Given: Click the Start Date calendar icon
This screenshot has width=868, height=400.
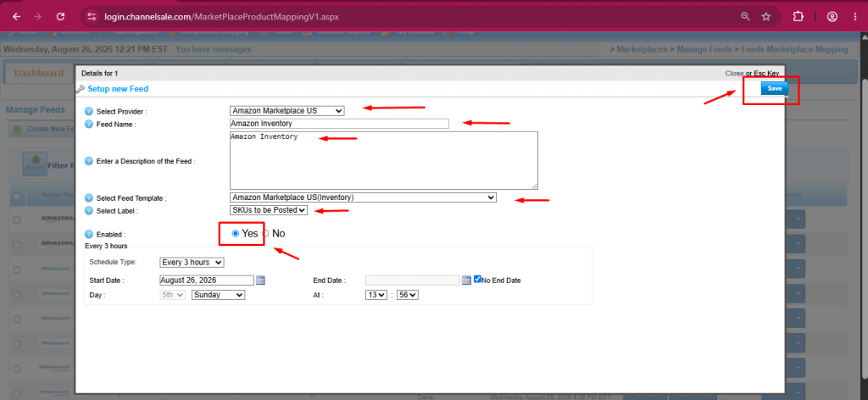Looking at the screenshot, I should tap(261, 281).
